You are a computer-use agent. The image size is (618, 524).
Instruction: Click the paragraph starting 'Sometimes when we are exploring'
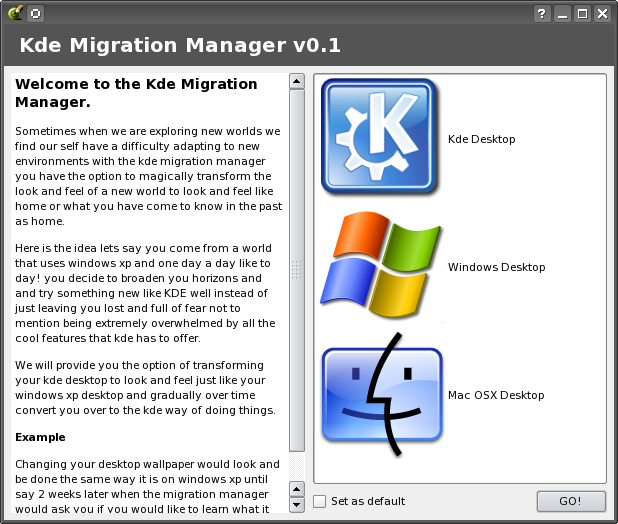(x=149, y=176)
